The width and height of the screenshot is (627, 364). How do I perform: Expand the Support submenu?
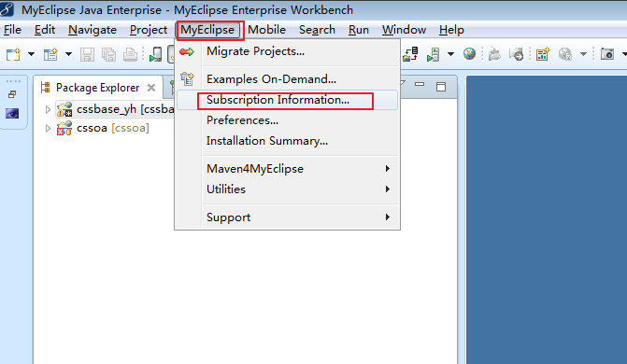(x=287, y=217)
